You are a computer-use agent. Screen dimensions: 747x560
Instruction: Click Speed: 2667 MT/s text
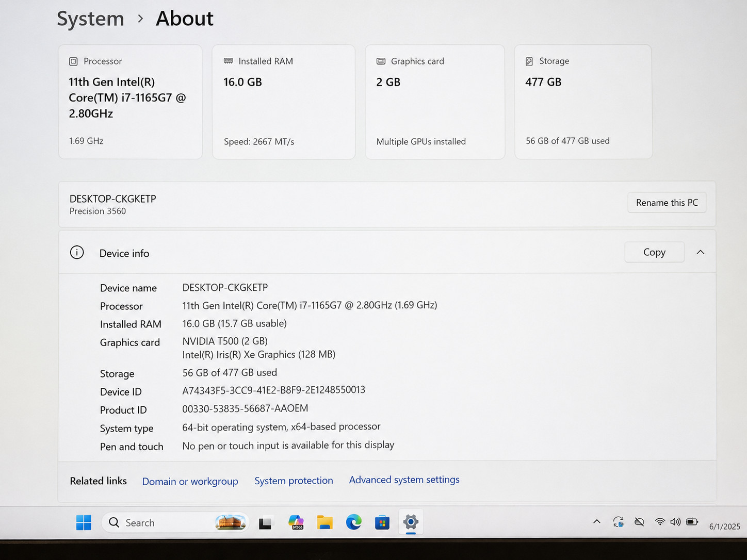pyautogui.click(x=259, y=142)
